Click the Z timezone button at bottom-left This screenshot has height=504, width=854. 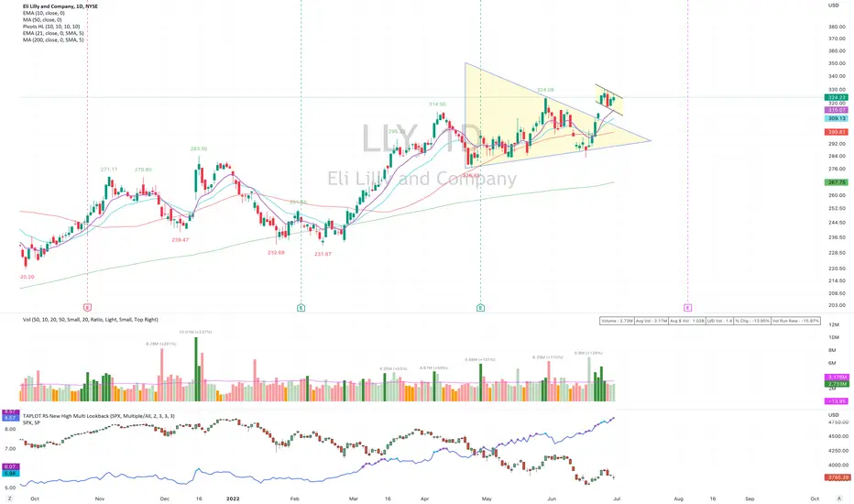9,499
